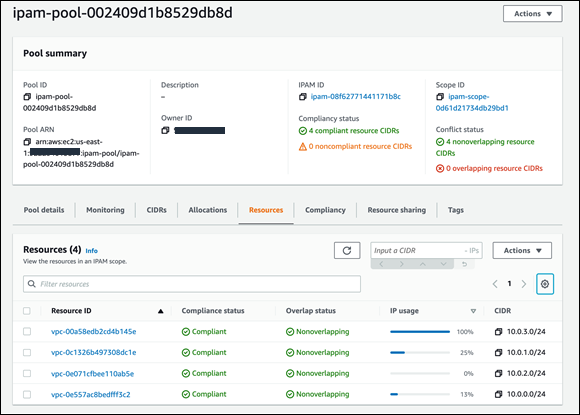The image size is (580, 415).
Task: Select all resources with header checkbox
Action: click(27, 311)
